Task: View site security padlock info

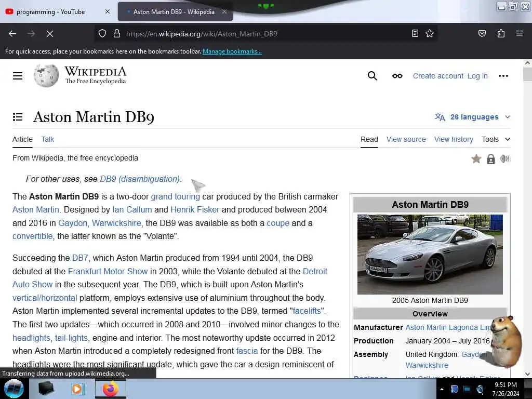Action: point(117,34)
